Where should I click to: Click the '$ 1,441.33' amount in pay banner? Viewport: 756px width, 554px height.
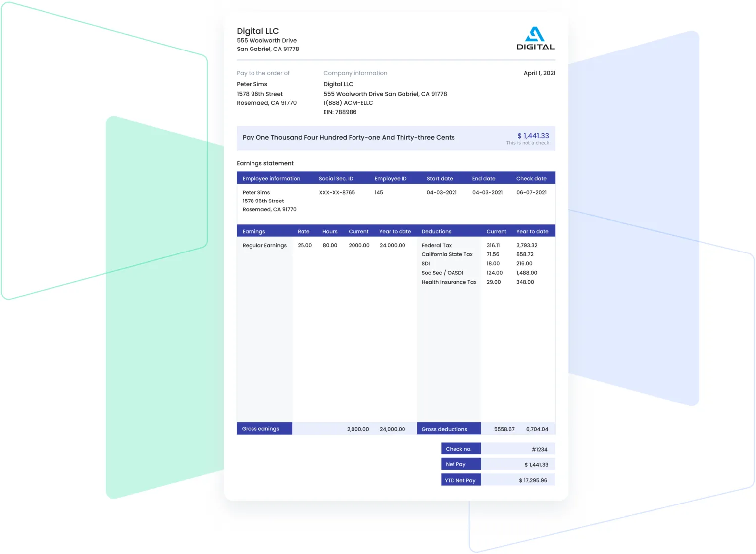[533, 136]
